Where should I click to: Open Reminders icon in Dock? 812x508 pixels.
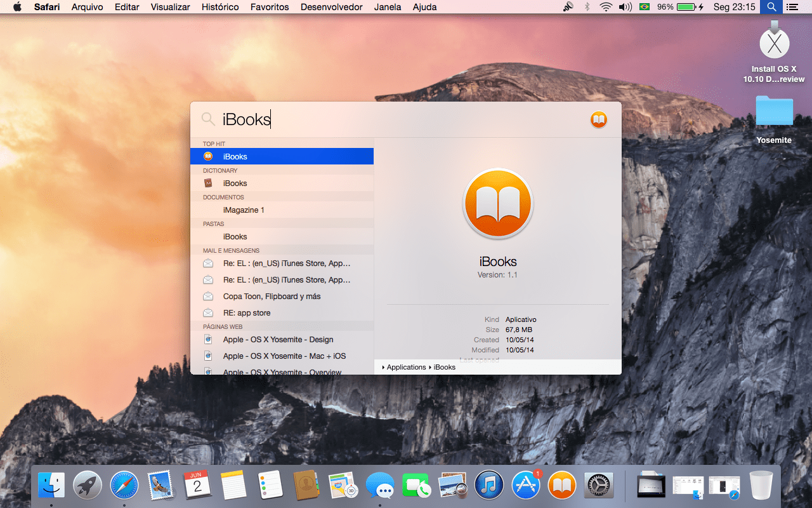(270, 486)
